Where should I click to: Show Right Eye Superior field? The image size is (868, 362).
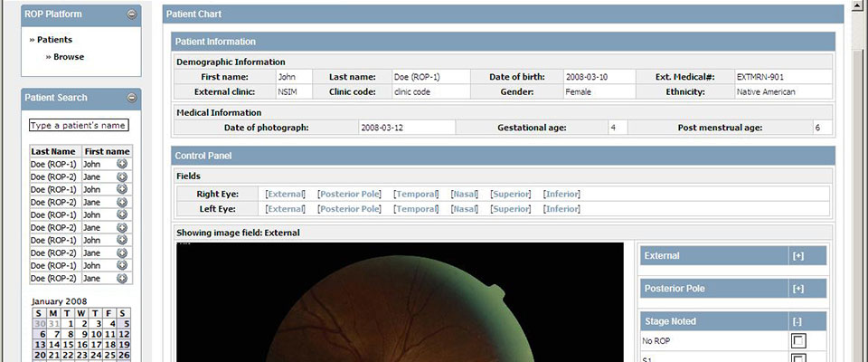[510, 194]
